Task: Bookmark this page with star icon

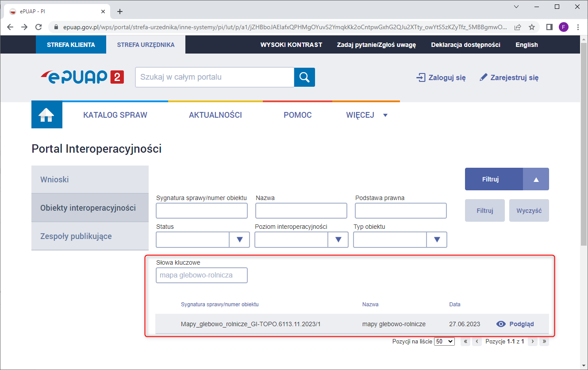Action: pos(532,27)
